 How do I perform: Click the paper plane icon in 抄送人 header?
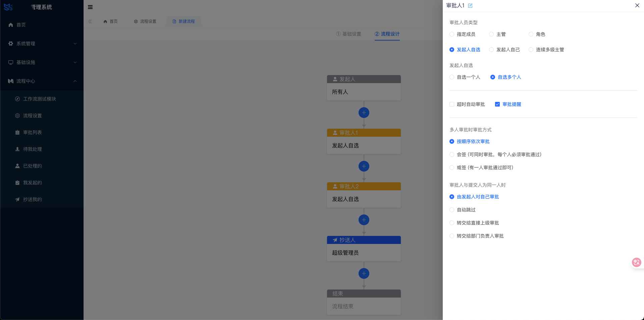point(335,240)
